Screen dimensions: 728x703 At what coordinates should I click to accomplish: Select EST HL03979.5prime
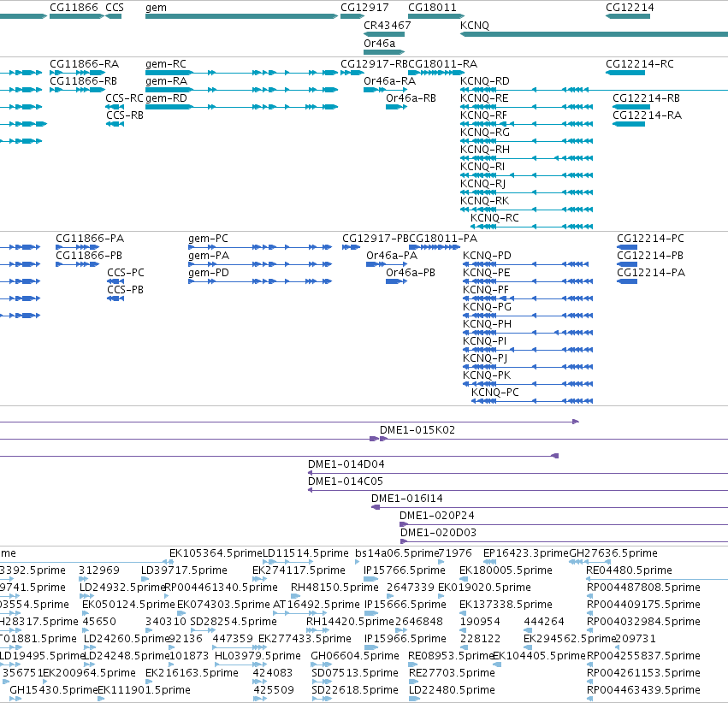pyautogui.click(x=241, y=665)
